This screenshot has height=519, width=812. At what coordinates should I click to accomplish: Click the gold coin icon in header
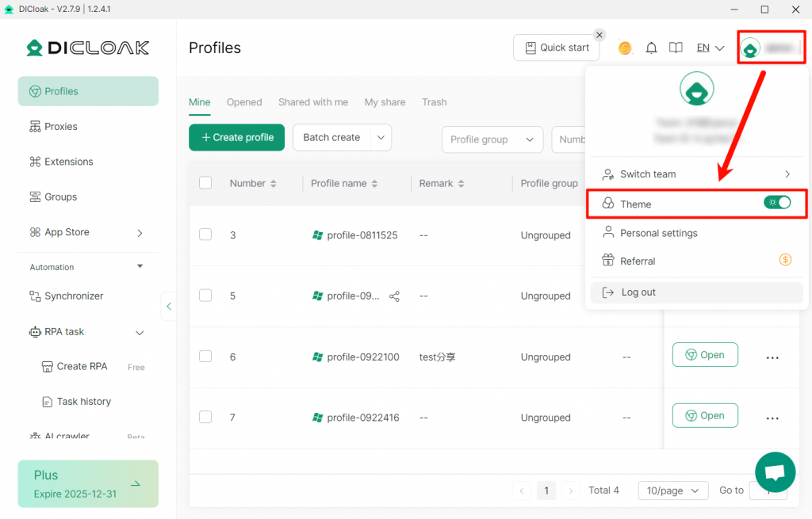[x=625, y=48]
